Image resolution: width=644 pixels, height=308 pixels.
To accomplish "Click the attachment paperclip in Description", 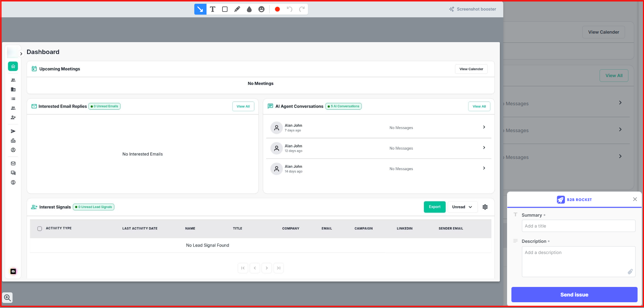I will pos(630,272).
